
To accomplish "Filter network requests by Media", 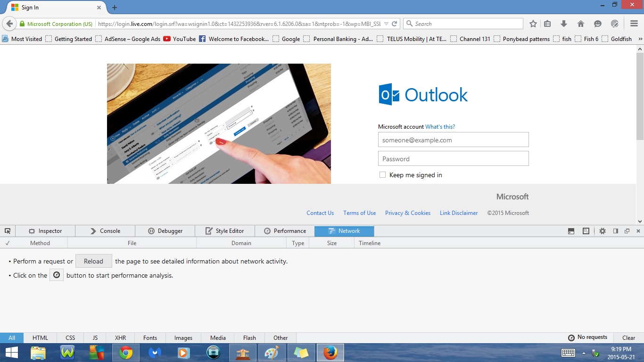I will click(x=218, y=337).
